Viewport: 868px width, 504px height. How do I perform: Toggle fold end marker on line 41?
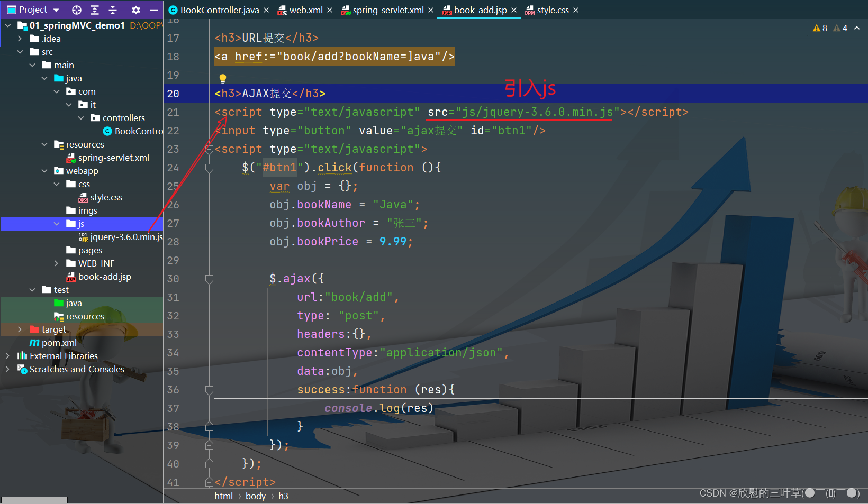[209, 482]
